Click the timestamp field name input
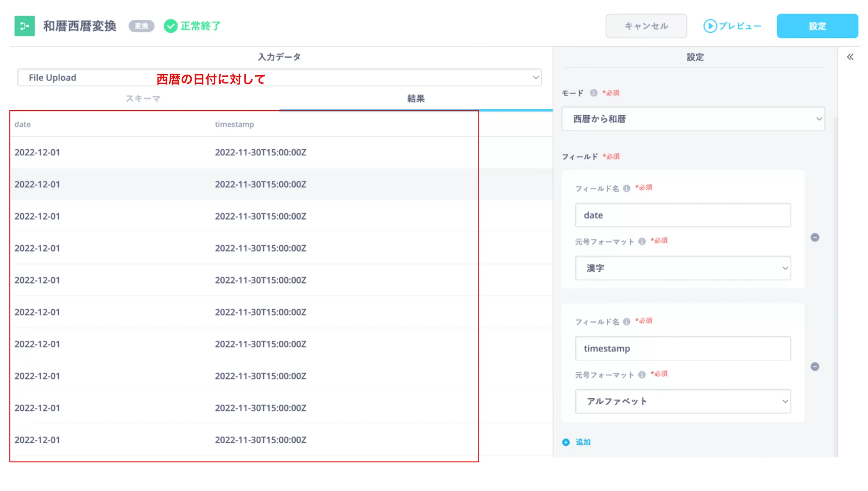The height and width of the screenshot is (491, 868). tap(683, 348)
